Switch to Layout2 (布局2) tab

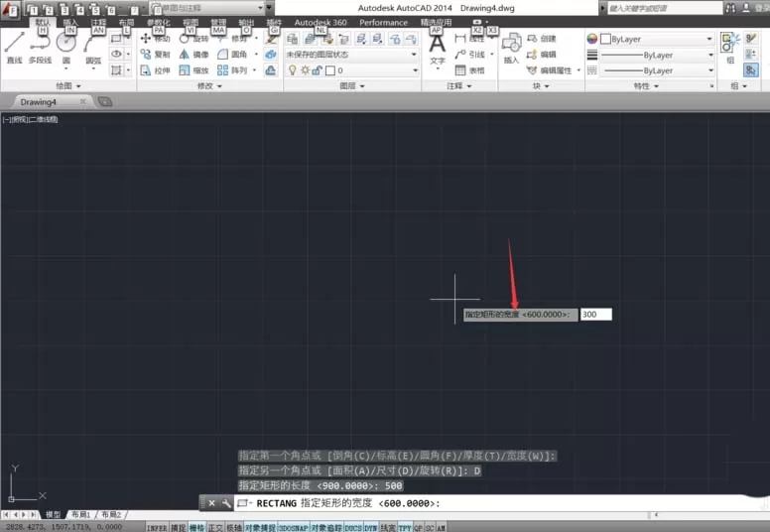pyautogui.click(x=111, y=514)
